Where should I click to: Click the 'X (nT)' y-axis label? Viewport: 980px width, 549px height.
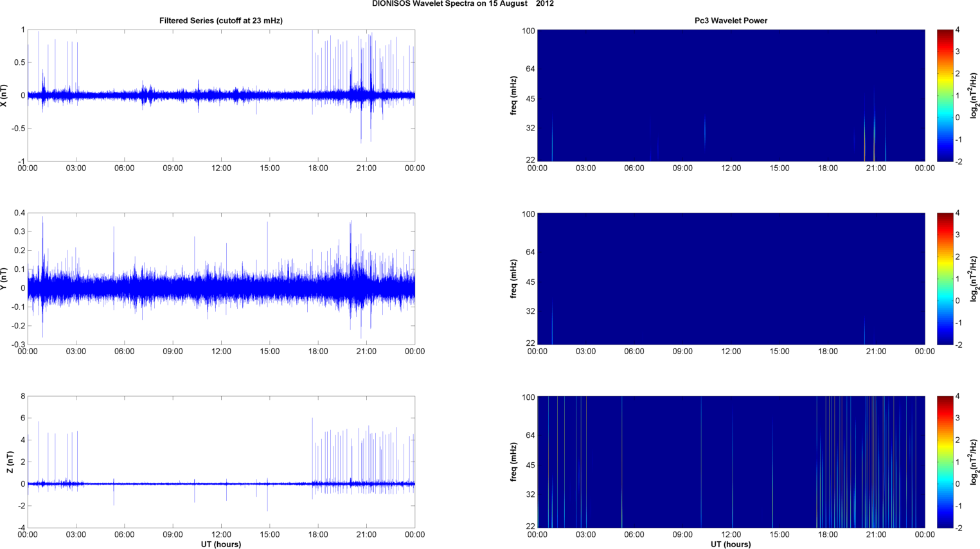(x=4, y=95)
